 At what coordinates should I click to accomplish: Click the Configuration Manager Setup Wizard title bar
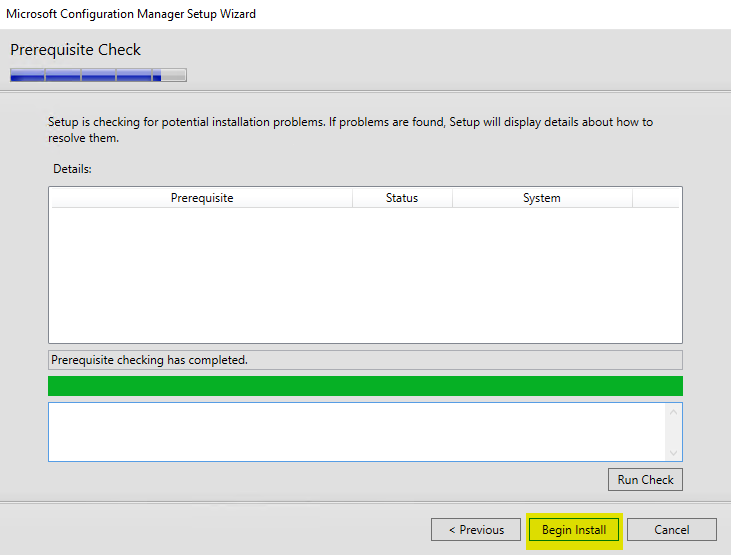pyautogui.click(x=131, y=14)
